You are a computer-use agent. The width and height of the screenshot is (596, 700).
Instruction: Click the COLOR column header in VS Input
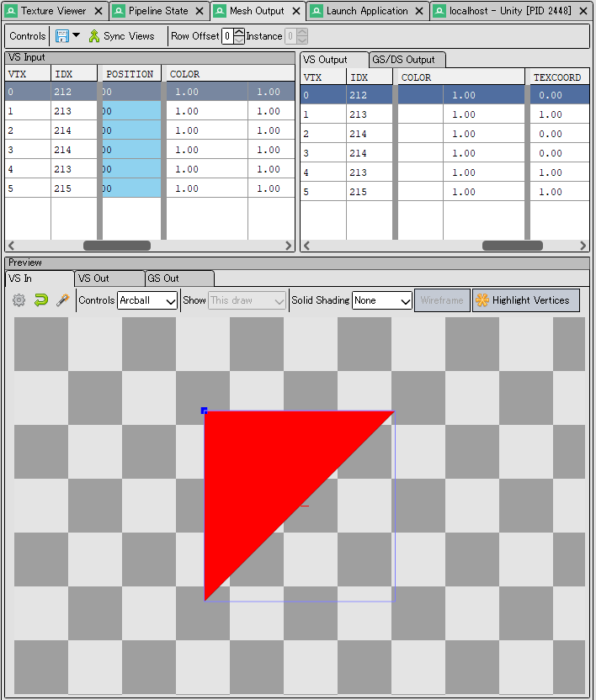[230, 74]
